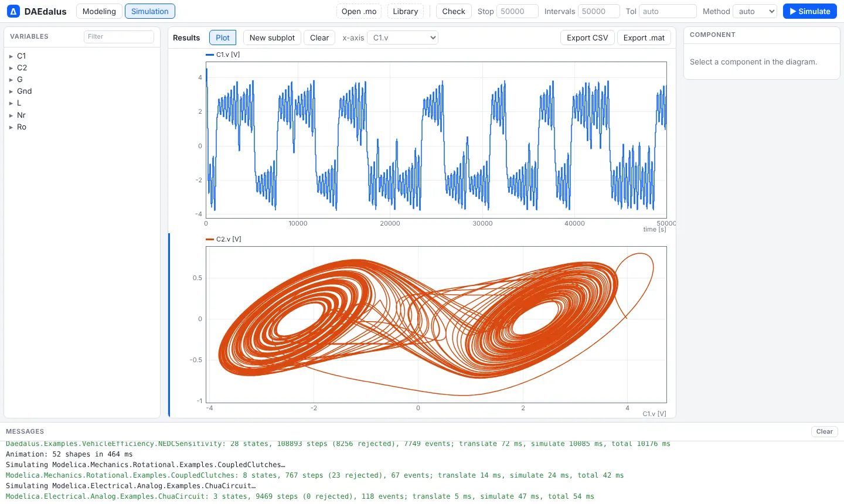
Task: Click the 'Simulating Modelica.Electrical.Analog.Examples.ChuaCircuit…' message
Action: coord(131,486)
